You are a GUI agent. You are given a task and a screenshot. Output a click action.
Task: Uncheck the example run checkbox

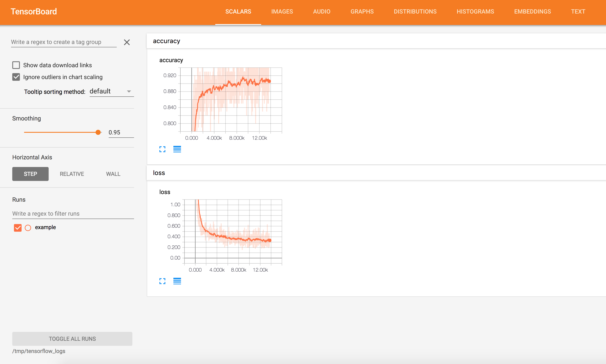click(x=18, y=228)
